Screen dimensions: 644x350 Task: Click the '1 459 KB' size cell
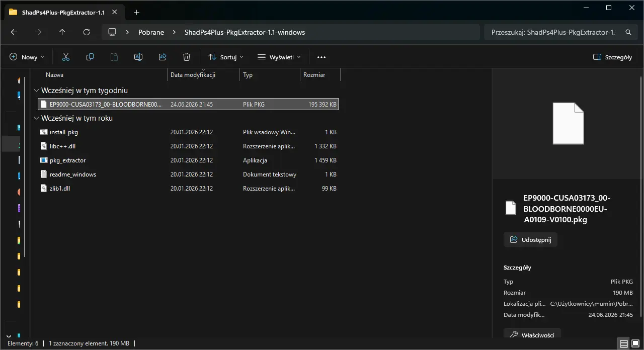point(325,160)
